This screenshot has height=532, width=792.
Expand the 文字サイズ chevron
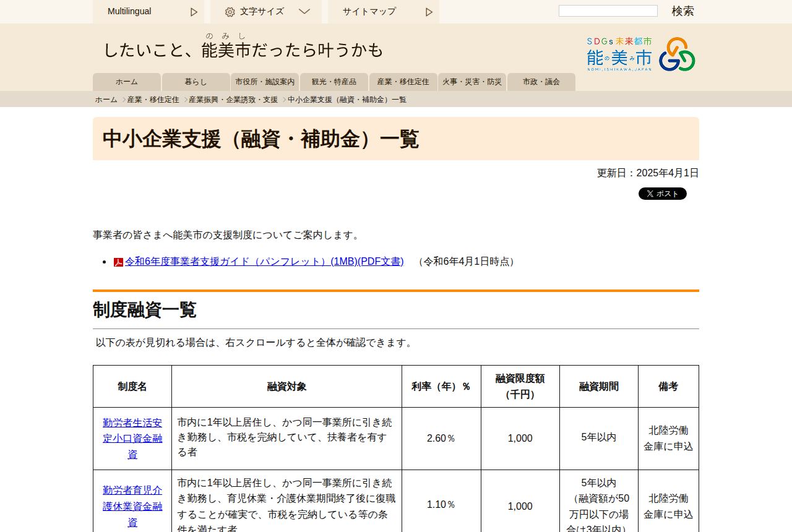(x=304, y=11)
